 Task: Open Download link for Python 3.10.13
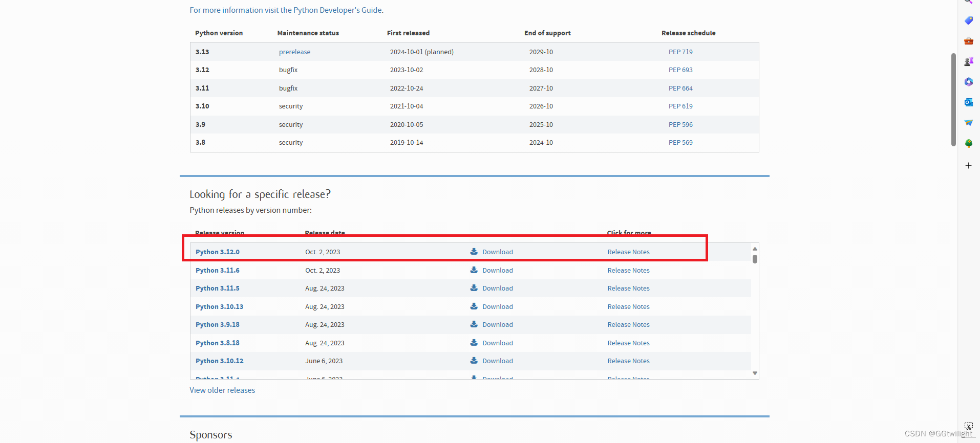(x=498, y=307)
